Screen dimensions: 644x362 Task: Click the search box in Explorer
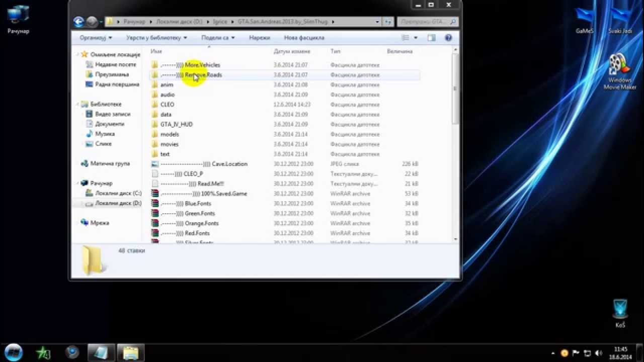(427, 22)
